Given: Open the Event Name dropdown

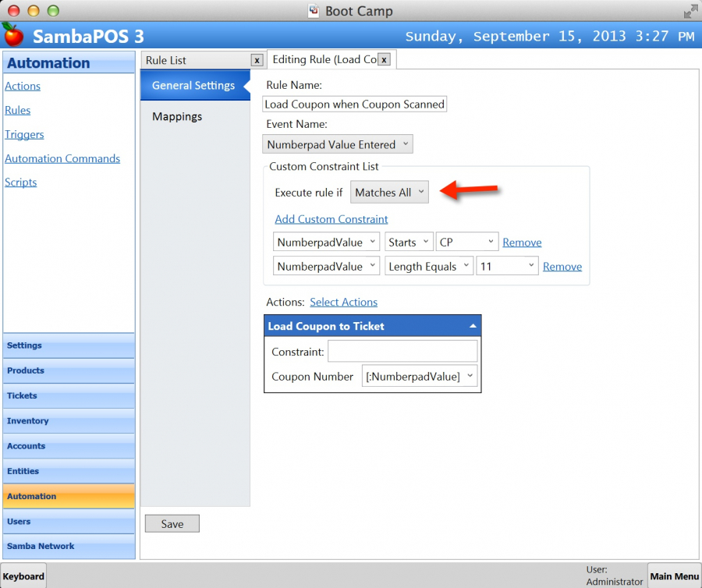Looking at the screenshot, I should pos(337,144).
